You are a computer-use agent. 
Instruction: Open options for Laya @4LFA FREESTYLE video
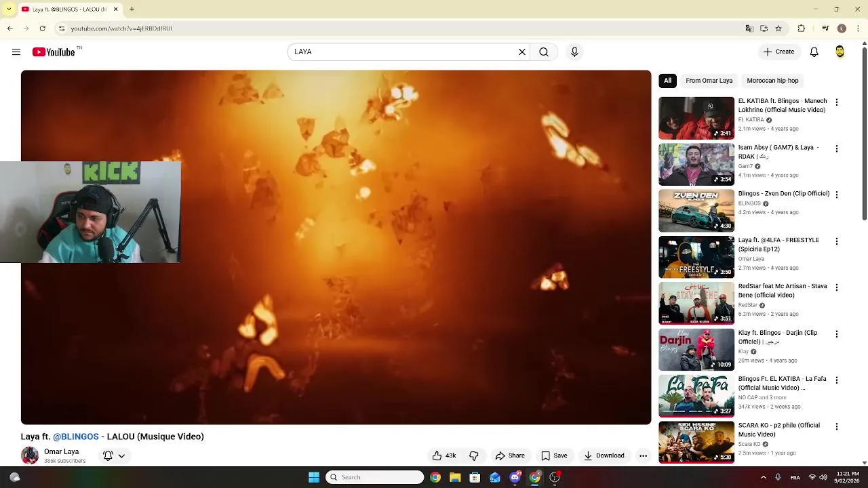tap(836, 241)
